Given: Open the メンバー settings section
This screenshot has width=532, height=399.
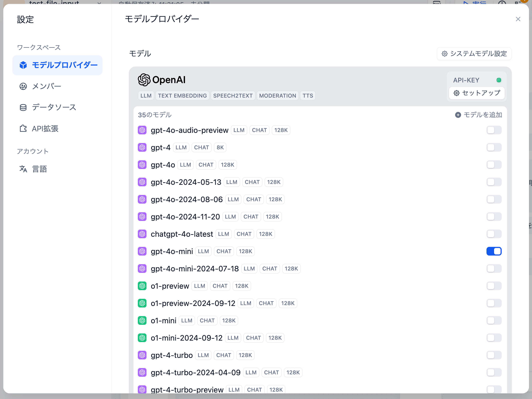Looking at the screenshot, I should pos(47,86).
